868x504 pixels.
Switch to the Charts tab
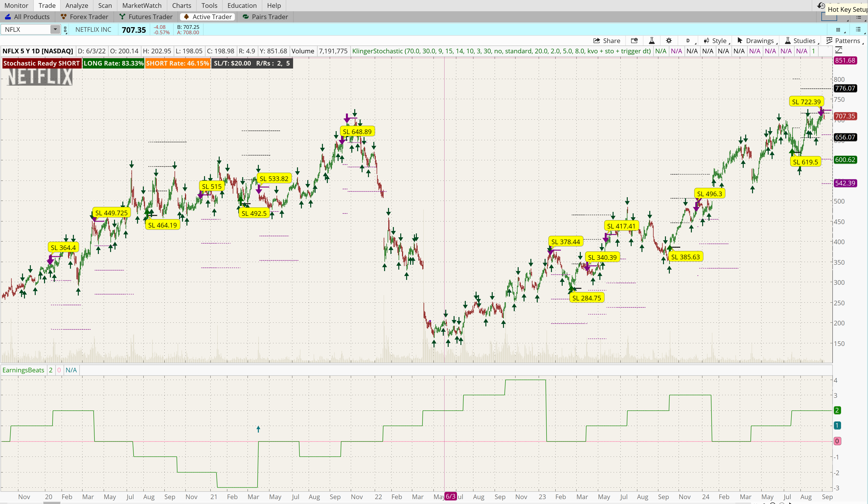point(182,6)
